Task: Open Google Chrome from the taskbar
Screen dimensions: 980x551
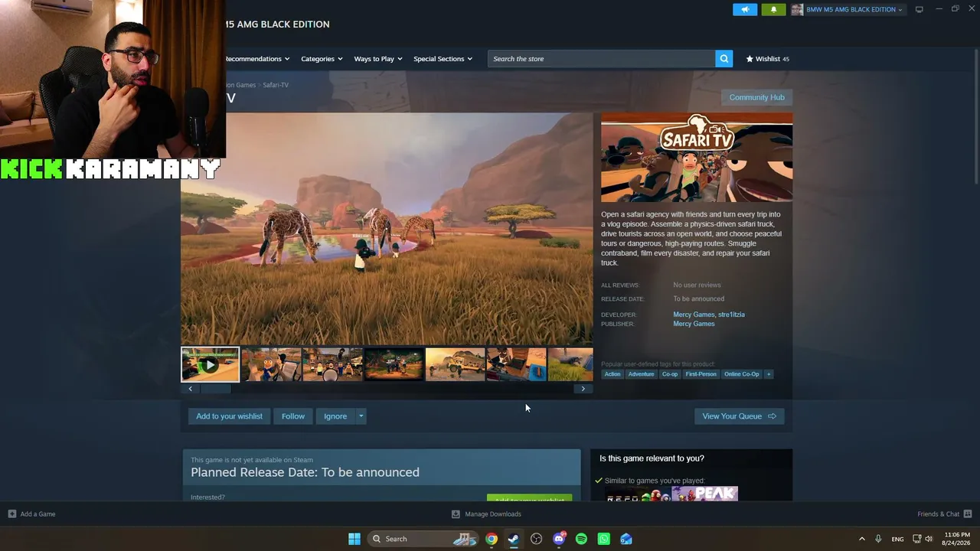Action: (x=492, y=539)
